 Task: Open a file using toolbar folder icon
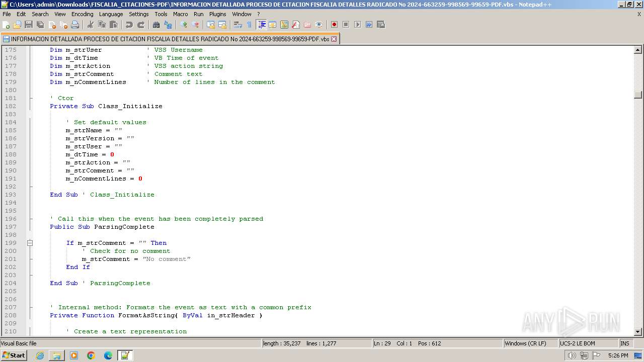(17, 25)
